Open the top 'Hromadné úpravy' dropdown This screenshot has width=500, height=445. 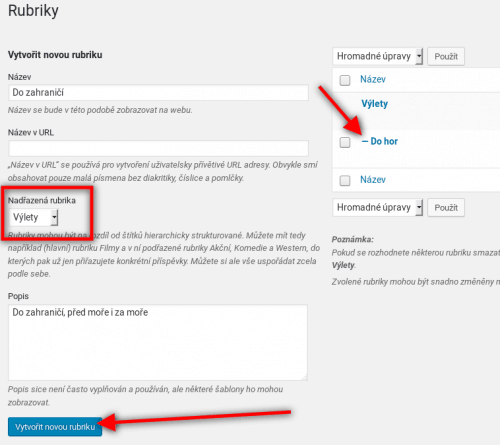coord(377,56)
